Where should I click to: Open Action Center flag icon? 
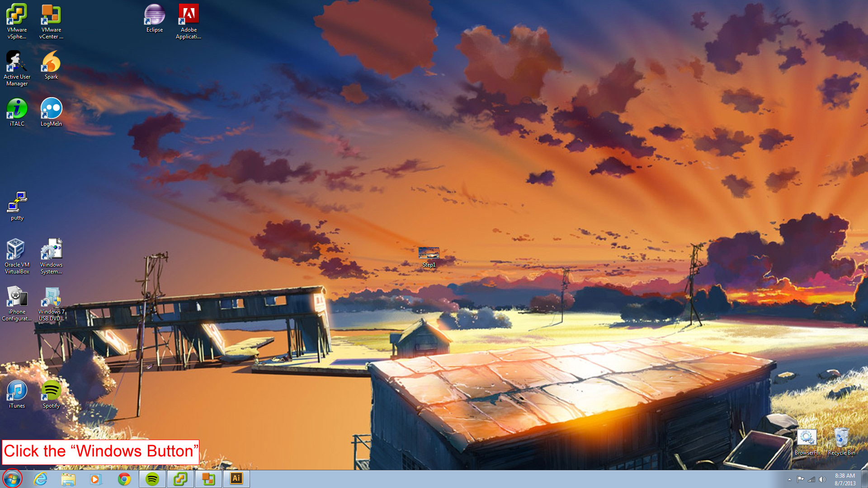(800, 479)
